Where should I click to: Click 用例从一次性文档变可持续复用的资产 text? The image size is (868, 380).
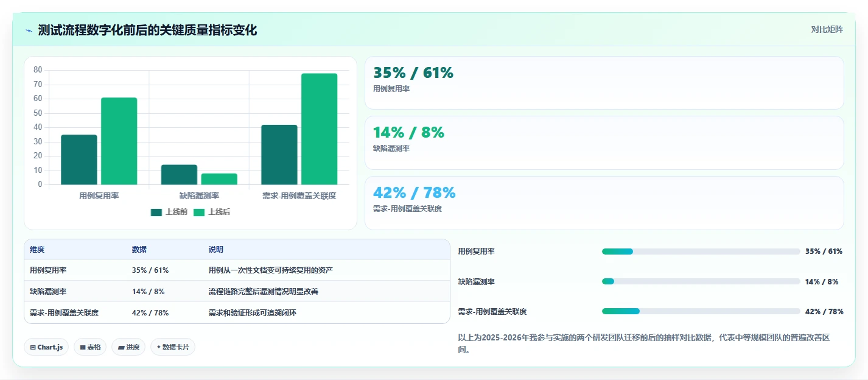(271, 270)
